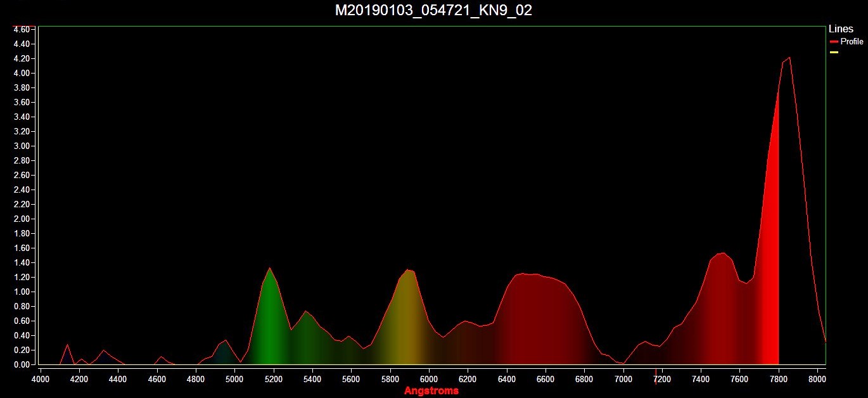Viewport: 868px width, 398px height.
Task: Click the red marker below the x-axis
Action: (x=656, y=376)
